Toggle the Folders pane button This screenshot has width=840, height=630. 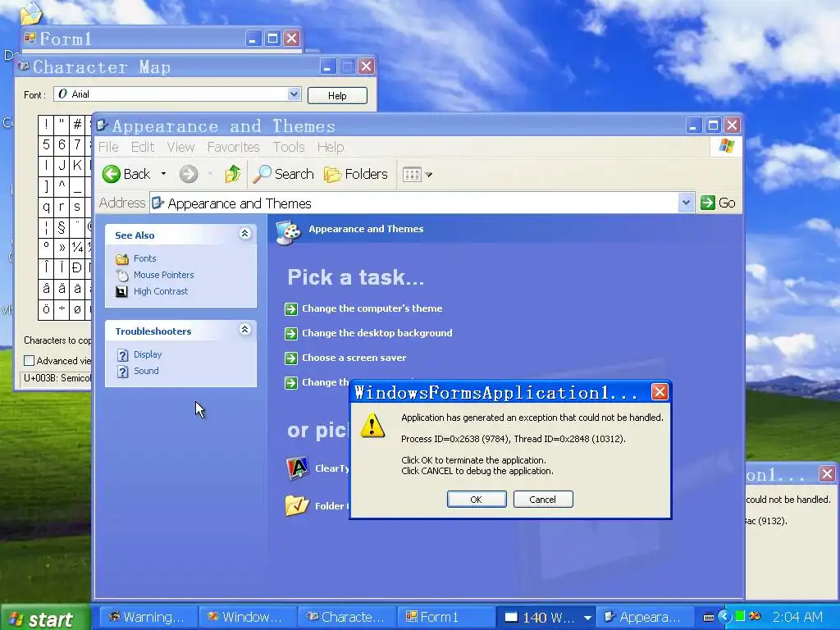[356, 174]
